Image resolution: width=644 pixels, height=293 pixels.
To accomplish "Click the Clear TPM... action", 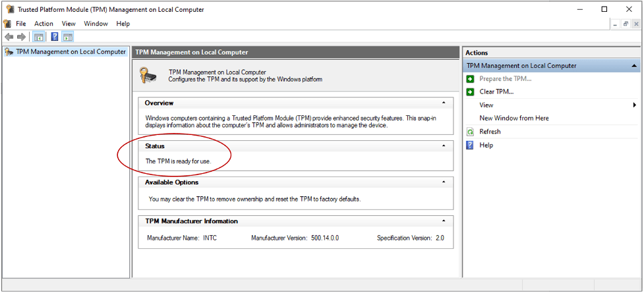I will (496, 92).
